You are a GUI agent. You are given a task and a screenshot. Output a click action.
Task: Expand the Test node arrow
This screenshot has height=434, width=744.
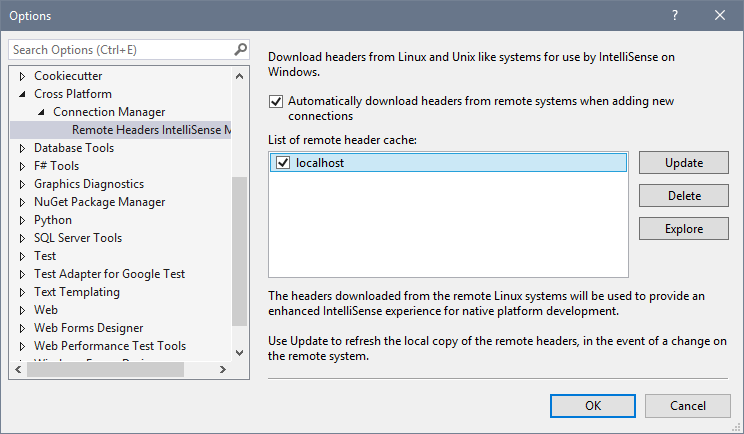(x=22, y=256)
